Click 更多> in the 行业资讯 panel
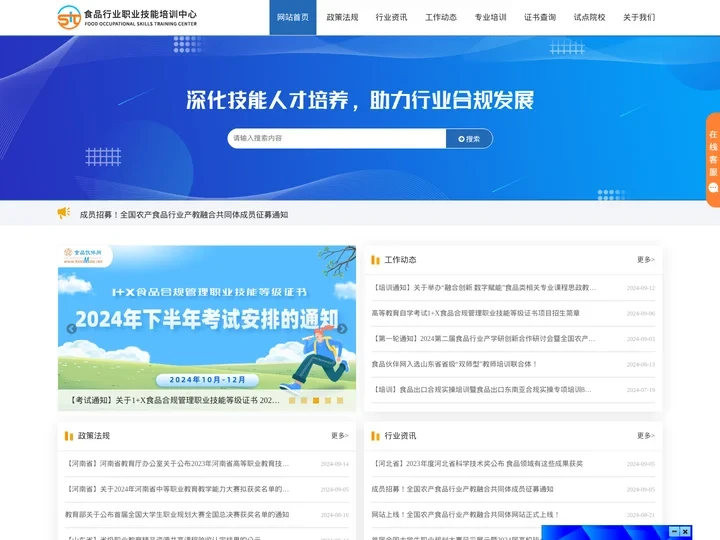Viewport: 720px width, 540px height. [x=646, y=435]
